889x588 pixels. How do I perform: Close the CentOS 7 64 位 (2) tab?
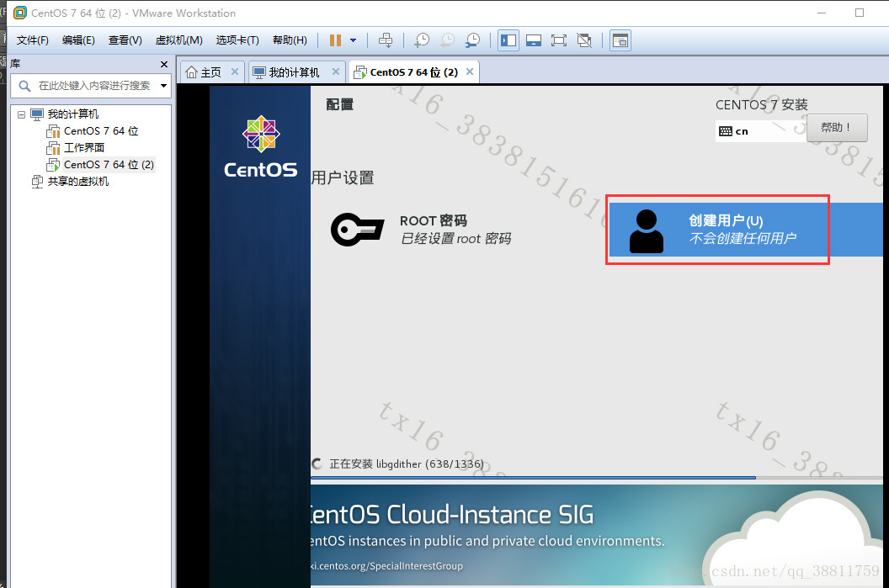pyautogui.click(x=470, y=72)
